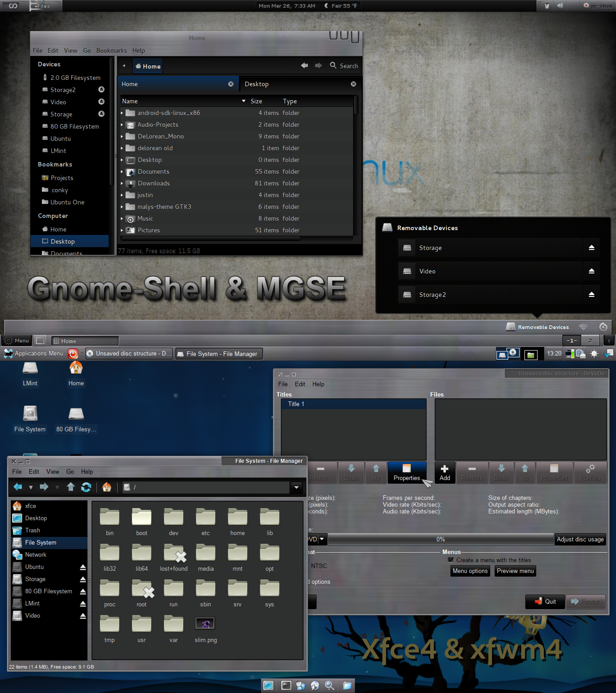Launch web browser from the bottom dock

pyautogui.click(x=315, y=685)
